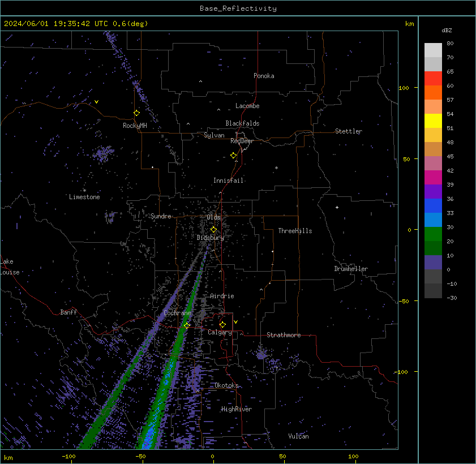
Task: Click the Sundre town label
Action: [161, 216]
